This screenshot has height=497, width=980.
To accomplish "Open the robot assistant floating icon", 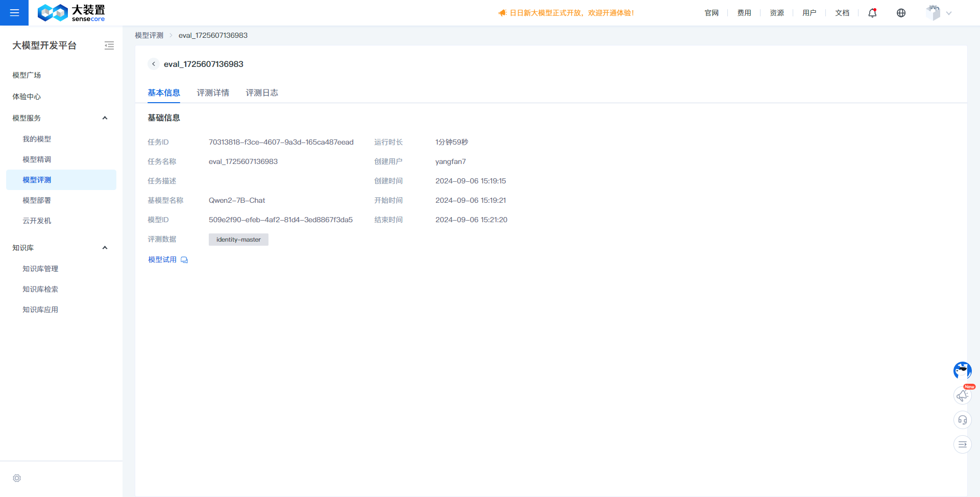I will pos(962,370).
